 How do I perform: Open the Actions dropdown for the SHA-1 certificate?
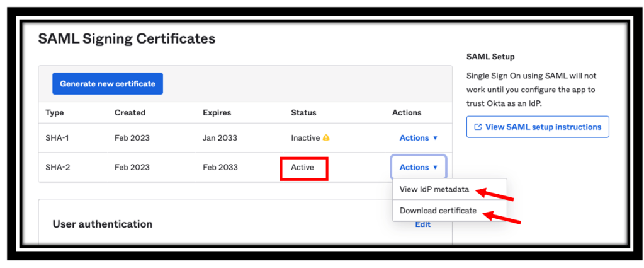pos(418,138)
